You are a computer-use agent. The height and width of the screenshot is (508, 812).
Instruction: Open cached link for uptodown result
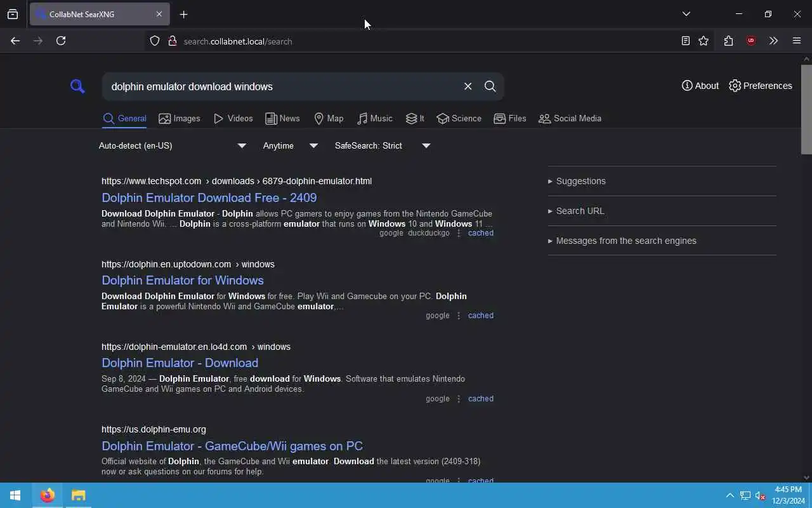click(x=481, y=316)
